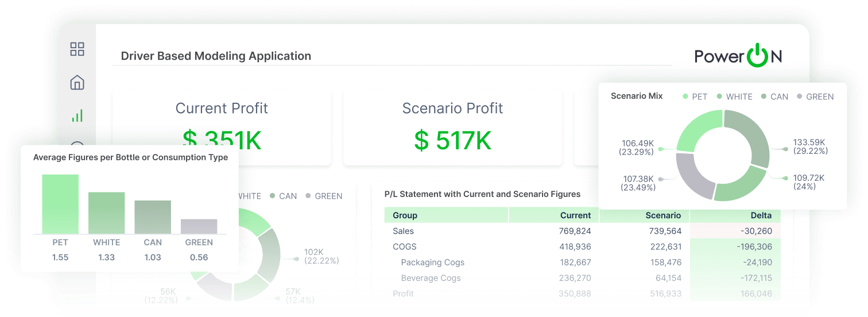
Task: Go to the Home icon in sidebar
Action: coord(77,83)
